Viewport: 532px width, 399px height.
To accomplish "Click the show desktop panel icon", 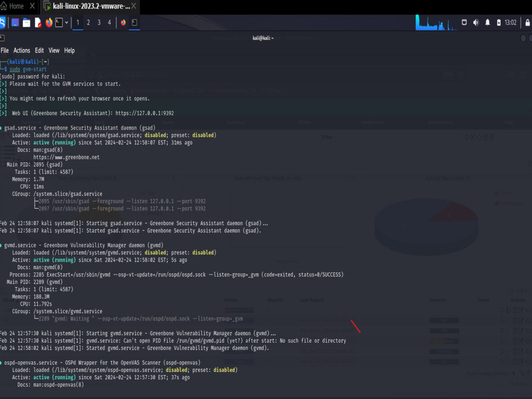I will point(15,22).
